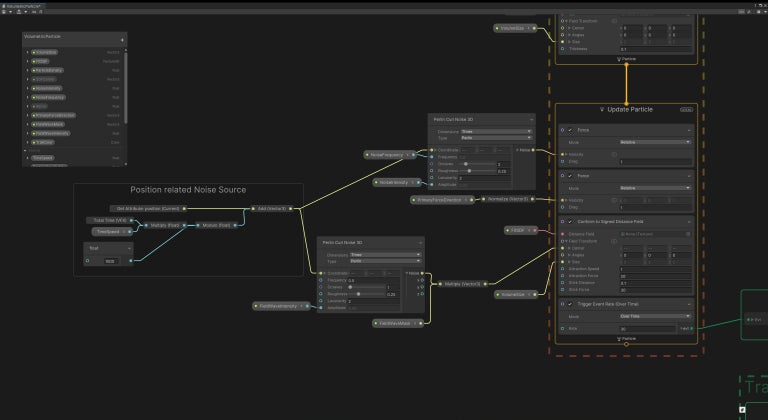
Task: Click the float node value field showing 1000
Action: [110, 261]
